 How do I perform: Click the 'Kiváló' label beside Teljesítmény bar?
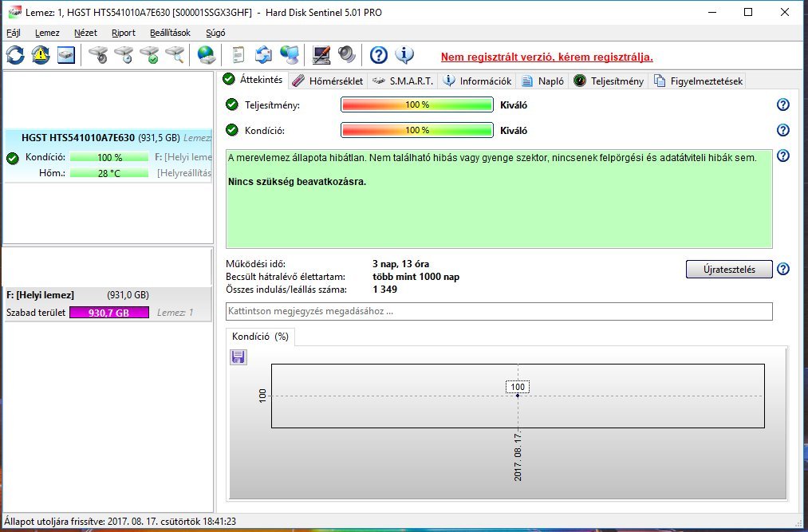[513, 104]
